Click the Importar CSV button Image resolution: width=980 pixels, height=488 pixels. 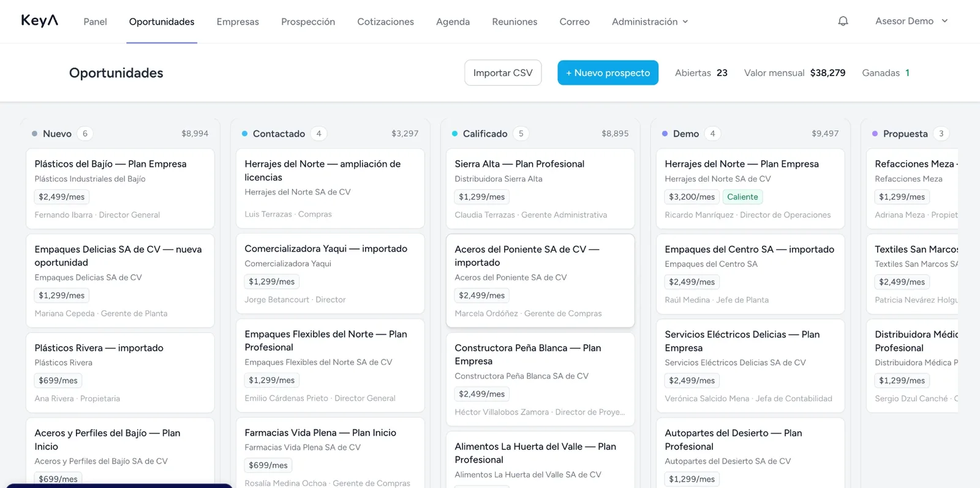503,72
